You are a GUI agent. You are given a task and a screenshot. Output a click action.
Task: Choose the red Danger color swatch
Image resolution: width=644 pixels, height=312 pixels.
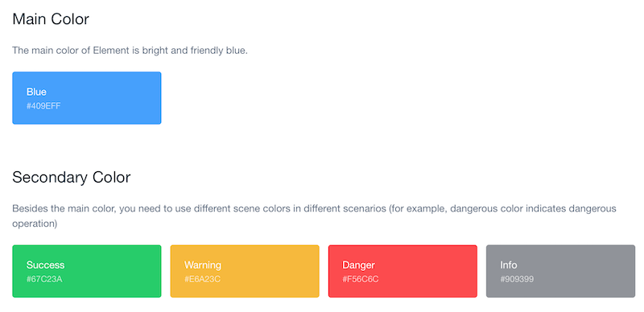[402, 271]
